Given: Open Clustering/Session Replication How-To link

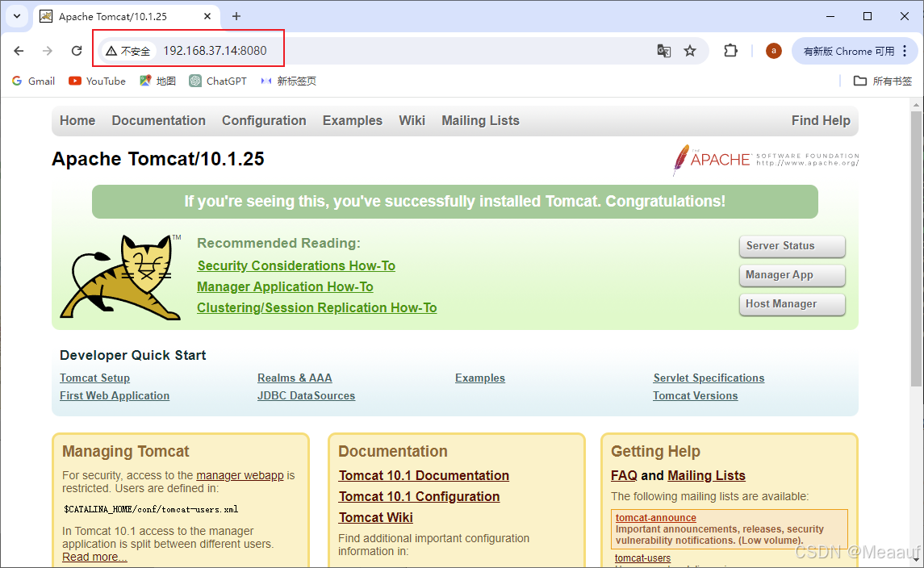Looking at the screenshot, I should tap(317, 307).
